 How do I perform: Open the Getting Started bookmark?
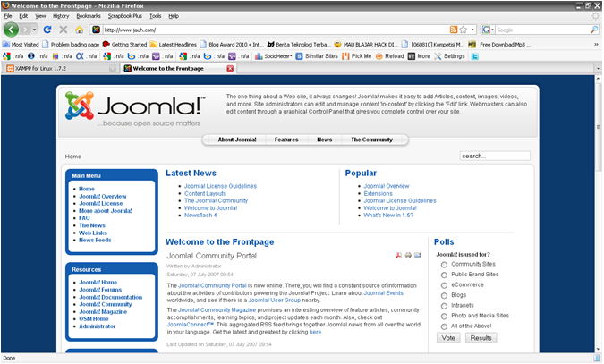coord(124,45)
